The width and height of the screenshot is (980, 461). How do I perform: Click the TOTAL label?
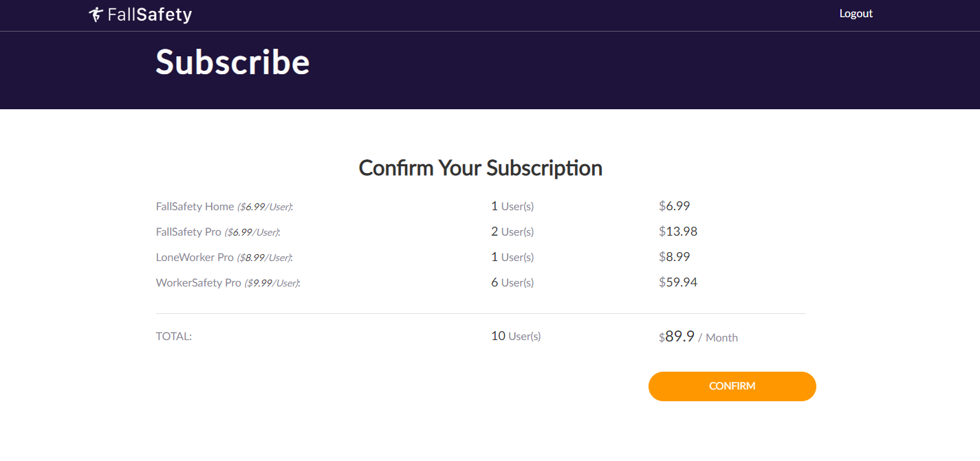(x=174, y=337)
